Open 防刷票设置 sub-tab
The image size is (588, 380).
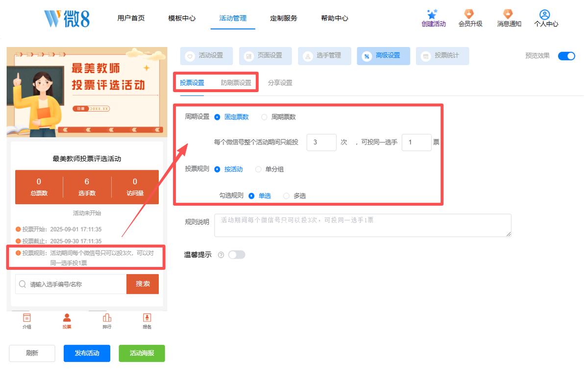tap(236, 83)
